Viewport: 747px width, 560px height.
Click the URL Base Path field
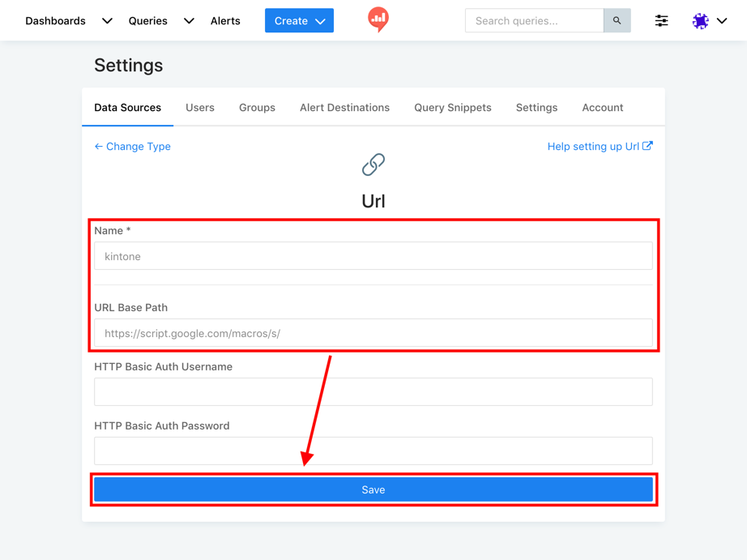(x=373, y=333)
